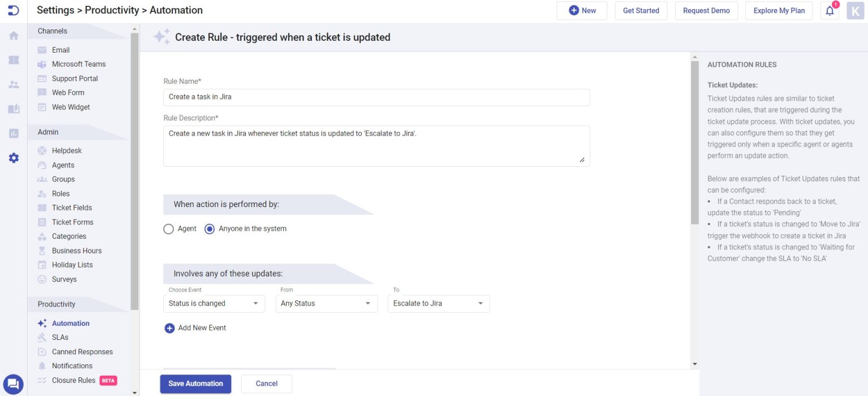The image size is (868, 396).
Task: Select the Anyone in the system option
Action: click(210, 229)
